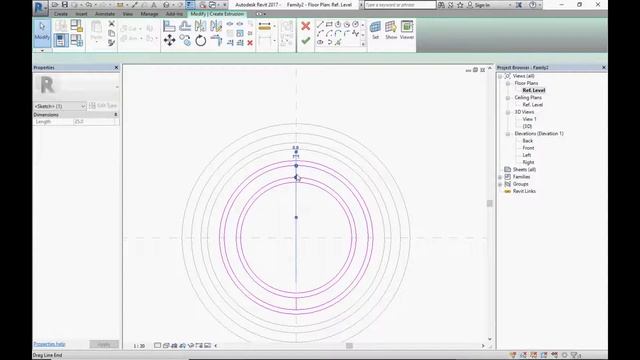Save the project from Quick Access

click(64, 5)
